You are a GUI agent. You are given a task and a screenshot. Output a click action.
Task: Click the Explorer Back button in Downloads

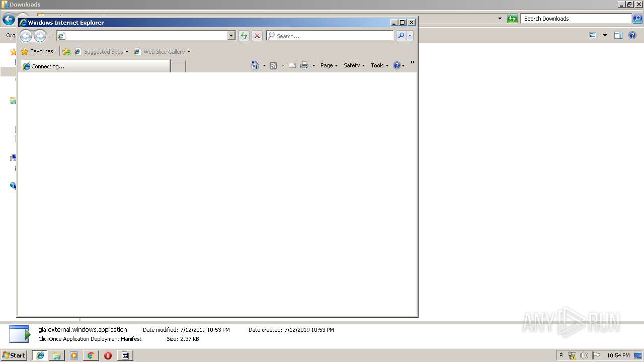coord(9,19)
